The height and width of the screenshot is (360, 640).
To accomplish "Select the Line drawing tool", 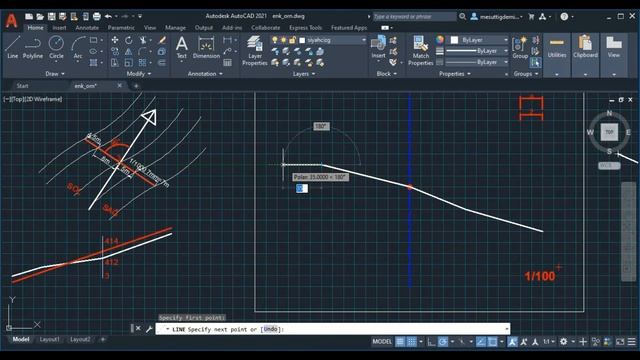I will point(12,47).
